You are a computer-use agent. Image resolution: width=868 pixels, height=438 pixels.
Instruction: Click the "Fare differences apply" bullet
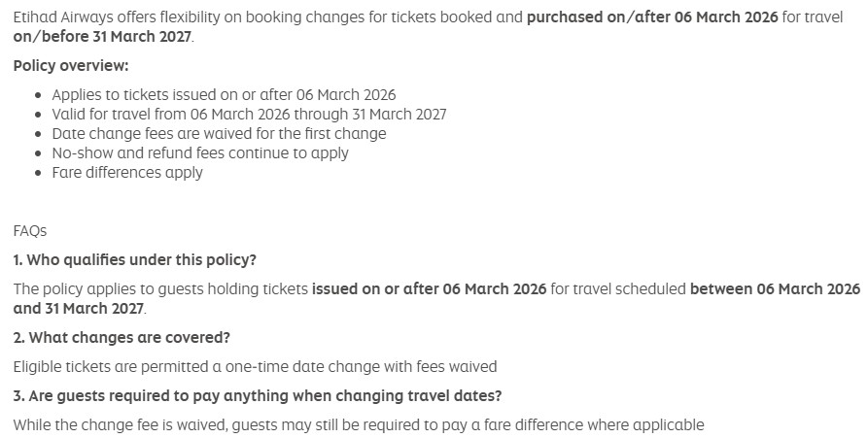(127, 173)
